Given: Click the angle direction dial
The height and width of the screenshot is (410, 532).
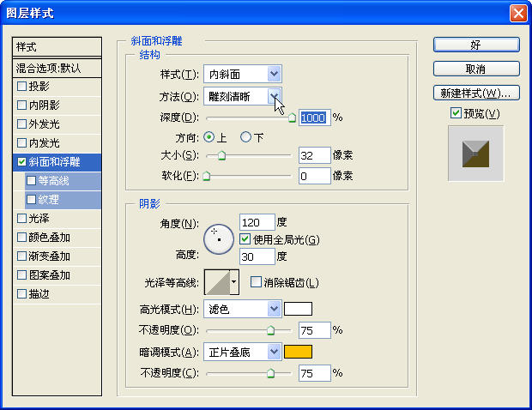Looking at the screenshot, I should (x=219, y=239).
